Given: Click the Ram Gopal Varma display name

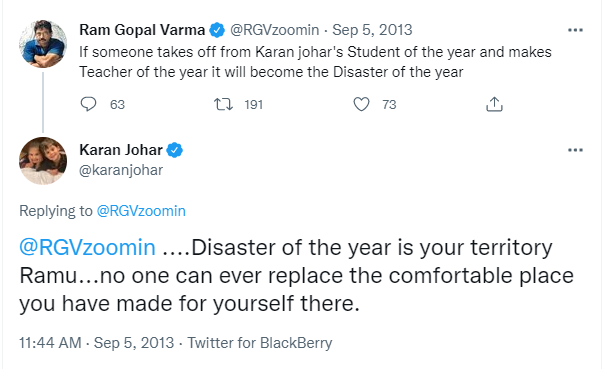Looking at the screenshot, I should tap(142, 30).
